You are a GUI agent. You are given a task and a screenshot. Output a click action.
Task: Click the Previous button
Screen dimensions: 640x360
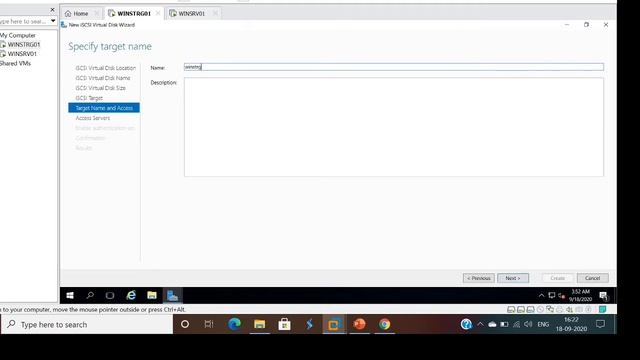(479, 278)
